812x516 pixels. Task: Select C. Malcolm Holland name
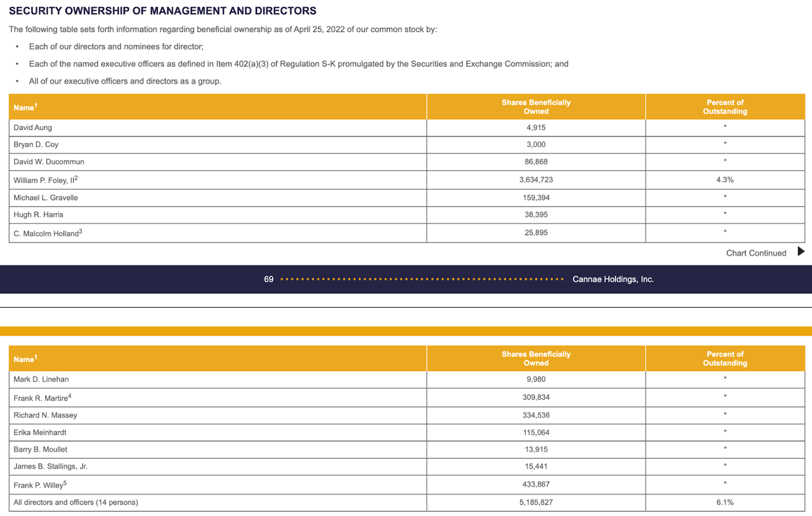(x=48, y=233)
